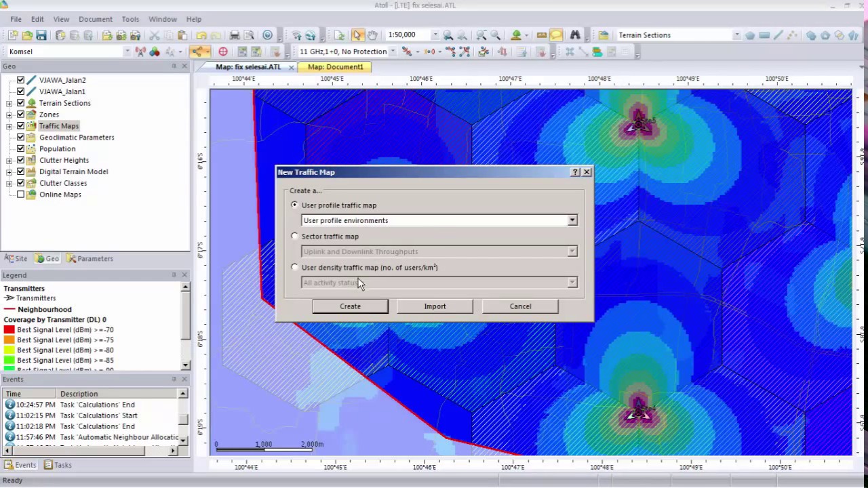
Task: Click the Legend panel vertical scrollbar
Action: (x=185, y=326)
